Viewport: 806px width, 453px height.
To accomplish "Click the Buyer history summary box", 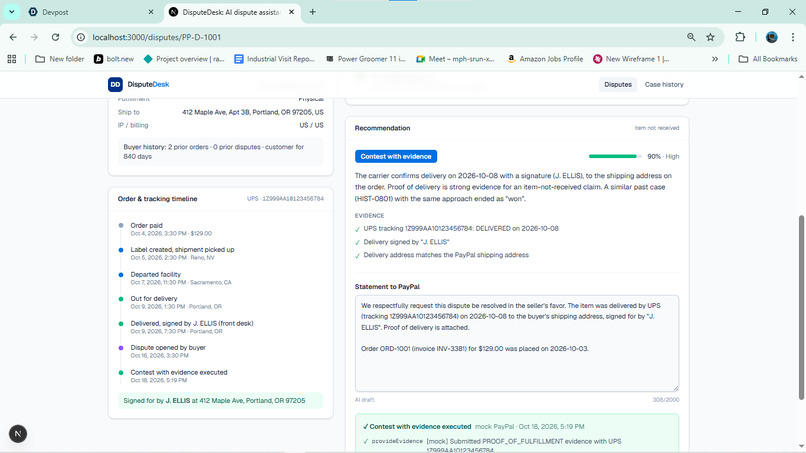I will click(x=221, y=152).
